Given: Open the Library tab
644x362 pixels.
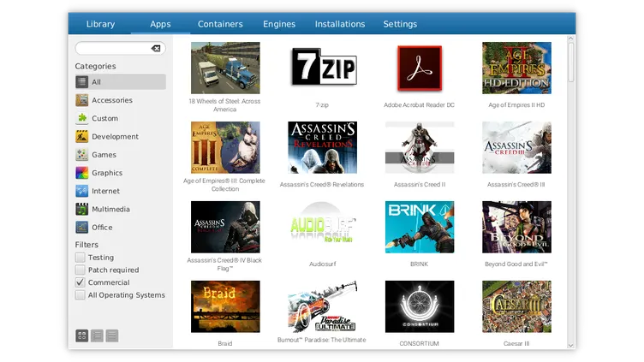Looking at the screenshot, I should coord(100,24).
